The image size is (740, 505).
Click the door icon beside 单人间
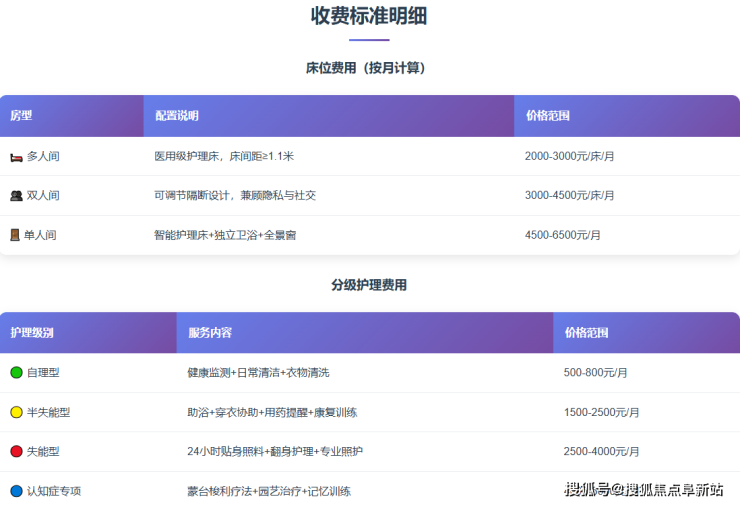15,235
